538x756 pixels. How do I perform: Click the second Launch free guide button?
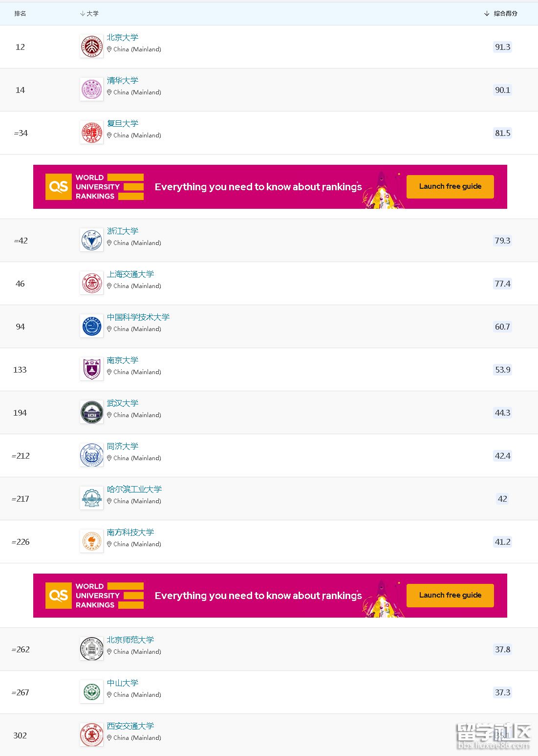(450, 596)
